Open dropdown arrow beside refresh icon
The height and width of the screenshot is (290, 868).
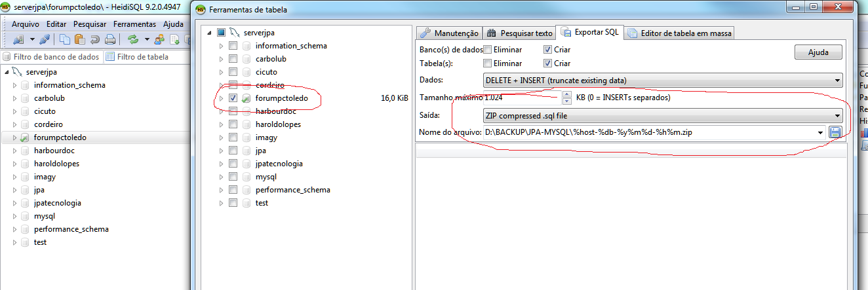click(146, 39)
